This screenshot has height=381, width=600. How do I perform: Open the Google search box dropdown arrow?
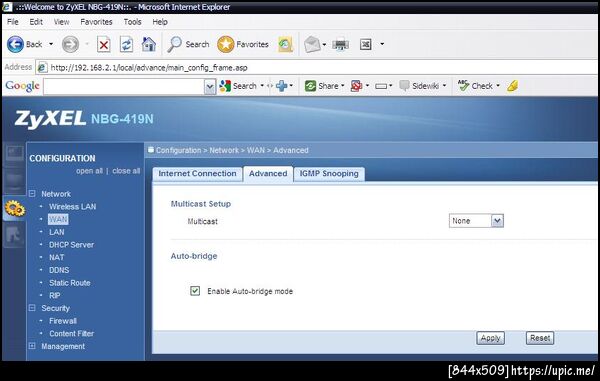(x=210, y=87)
